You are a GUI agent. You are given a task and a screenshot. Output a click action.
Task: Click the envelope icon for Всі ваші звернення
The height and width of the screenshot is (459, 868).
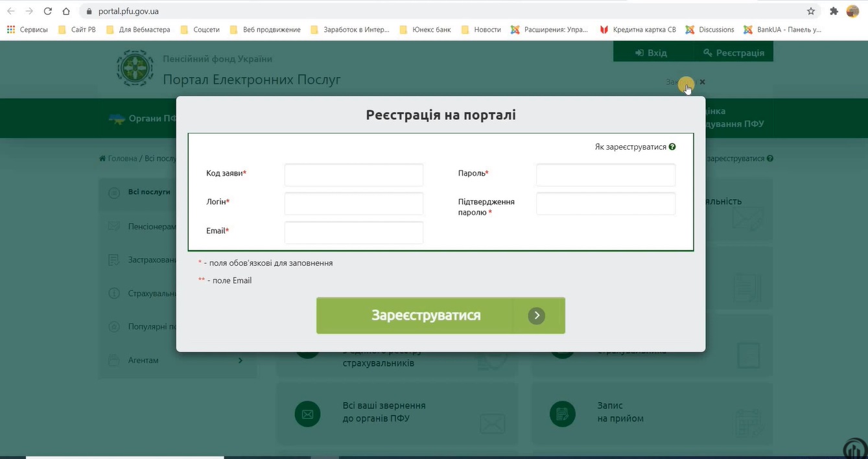307,413
